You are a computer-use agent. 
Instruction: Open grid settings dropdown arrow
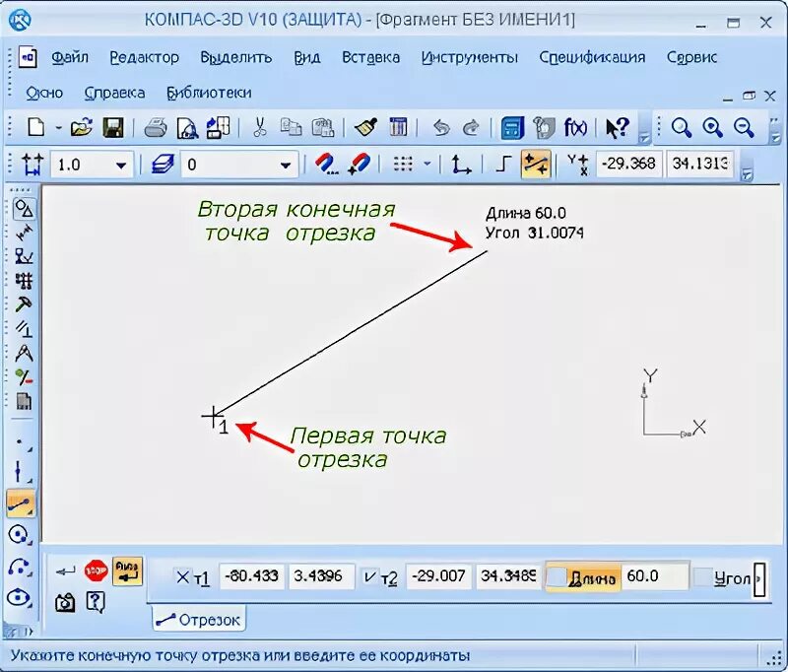click(427, 164)
